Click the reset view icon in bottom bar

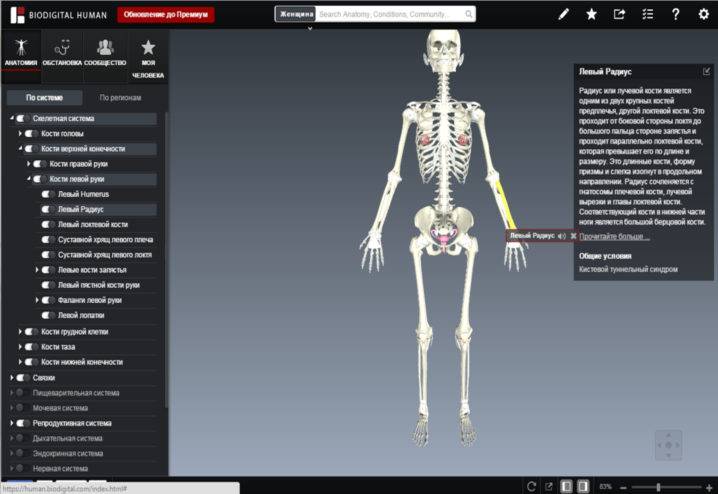pyautogui.click(x=532, y=486)
